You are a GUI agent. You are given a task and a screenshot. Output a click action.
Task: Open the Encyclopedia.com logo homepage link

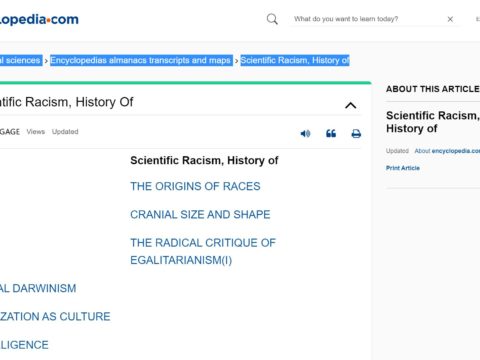point(39,20)
